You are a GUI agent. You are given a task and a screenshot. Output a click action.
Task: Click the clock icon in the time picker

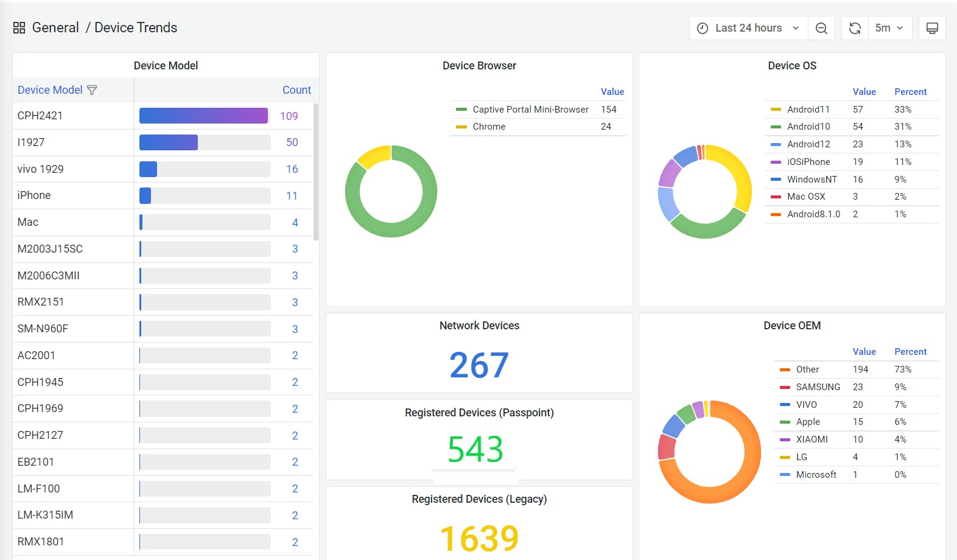(703, 28)
